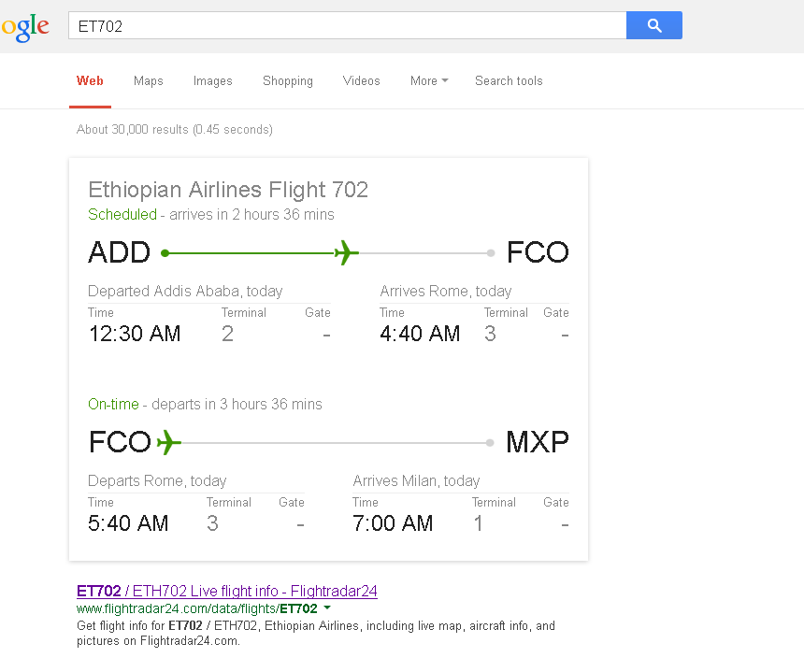Switch to the Maps tab
804x672 pixels.
click(149, 81)
